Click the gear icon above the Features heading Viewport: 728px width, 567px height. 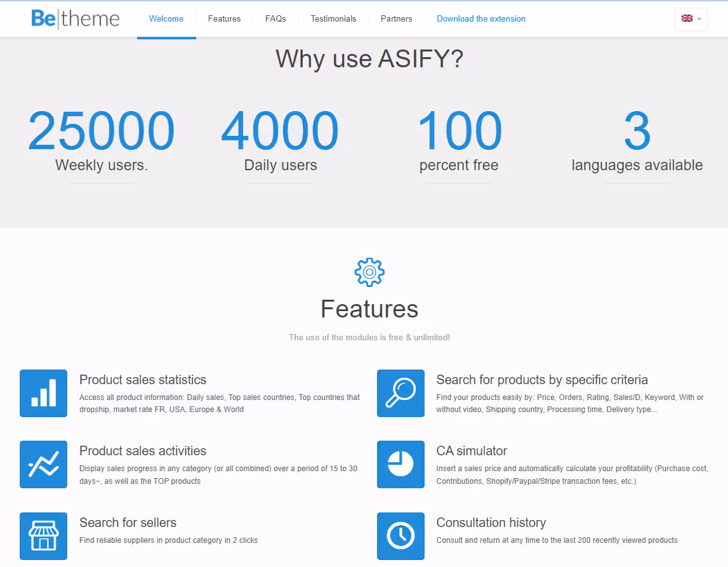tap(369, 272)
